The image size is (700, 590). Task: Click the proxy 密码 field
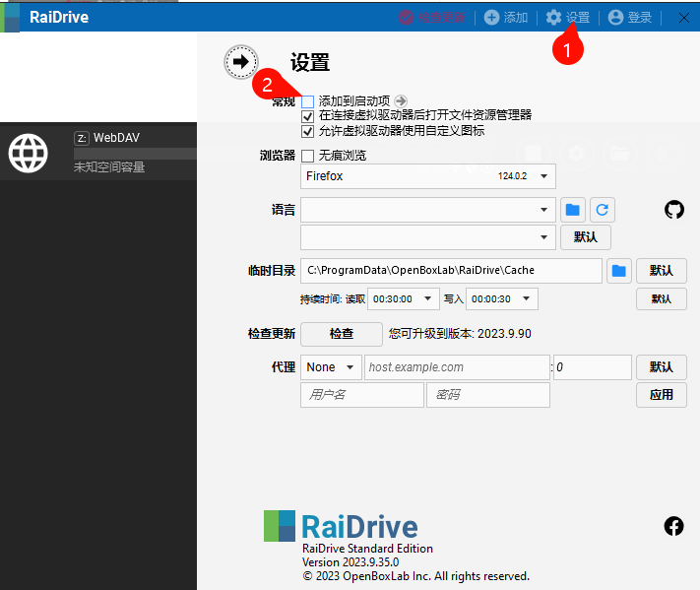pyautogui.click(x=488, y=395)
